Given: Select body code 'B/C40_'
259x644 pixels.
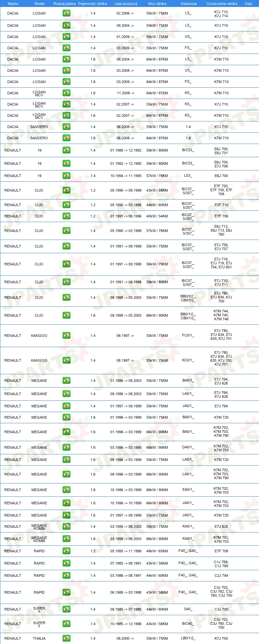Looking at the screenshot, I should pyautogui.click(x=188, y=624).
